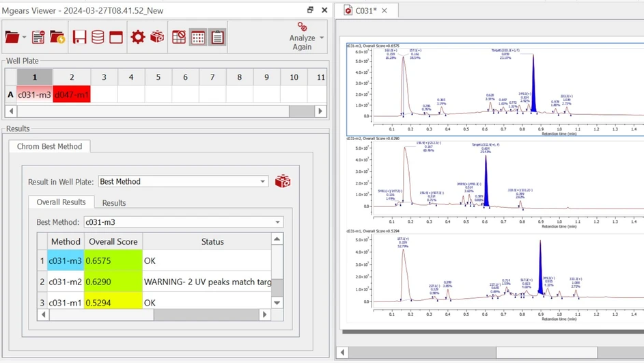Select the c031-m1 chromatogram plot
644x363 pixels.
click(x=495, y=276)
